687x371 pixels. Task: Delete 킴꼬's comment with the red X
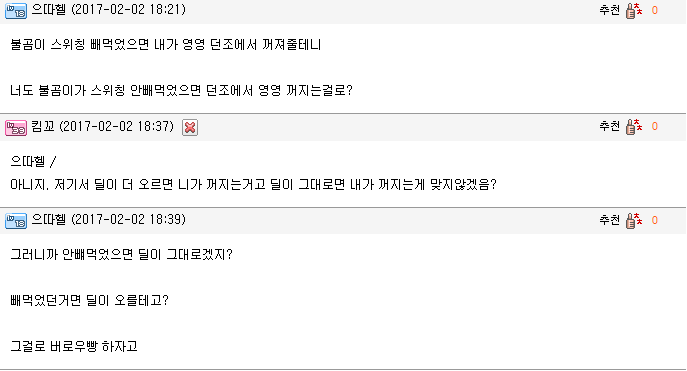[190, 127]
